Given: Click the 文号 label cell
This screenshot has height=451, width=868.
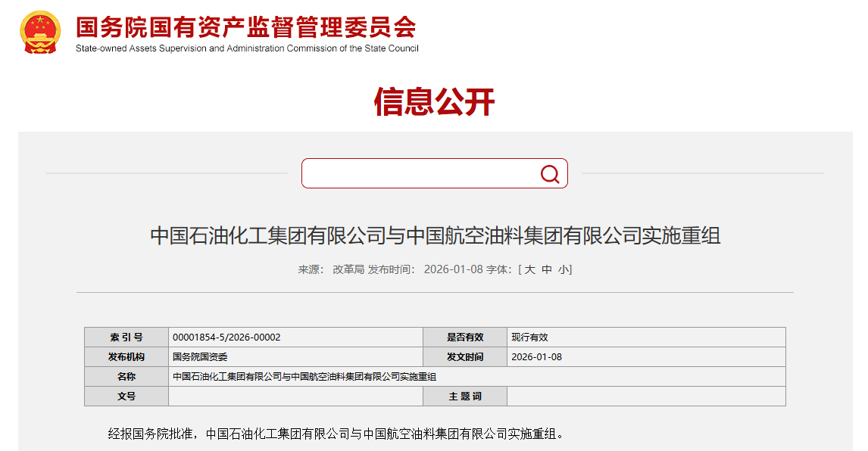Looking at the screenshot, I should tap(126, 397).
